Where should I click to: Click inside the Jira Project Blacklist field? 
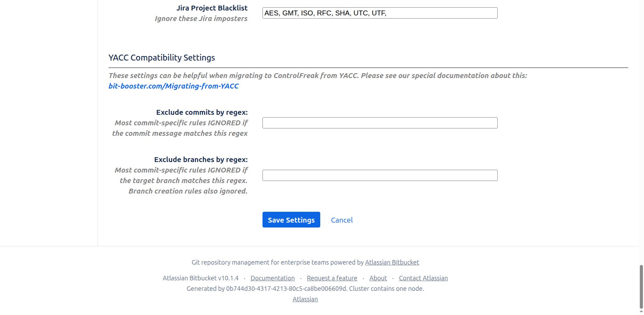click(x=380, y=13)
